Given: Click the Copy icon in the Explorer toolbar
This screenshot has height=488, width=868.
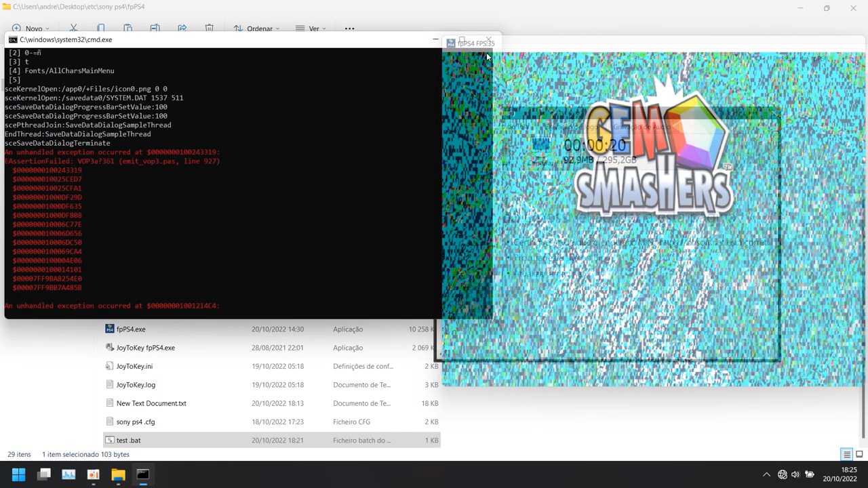Looking at the screenshot, I should coord(100,28).
